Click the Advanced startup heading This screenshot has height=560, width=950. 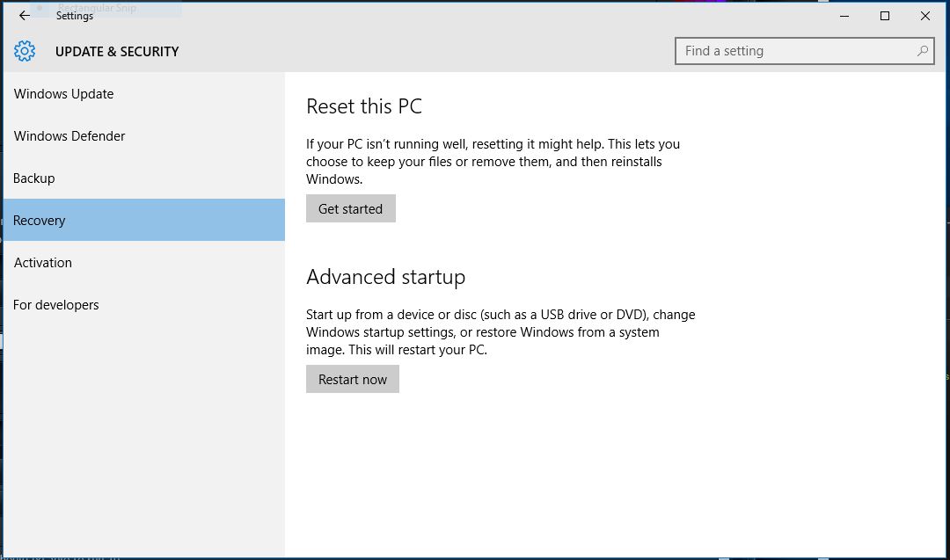(x=385, y=277)
